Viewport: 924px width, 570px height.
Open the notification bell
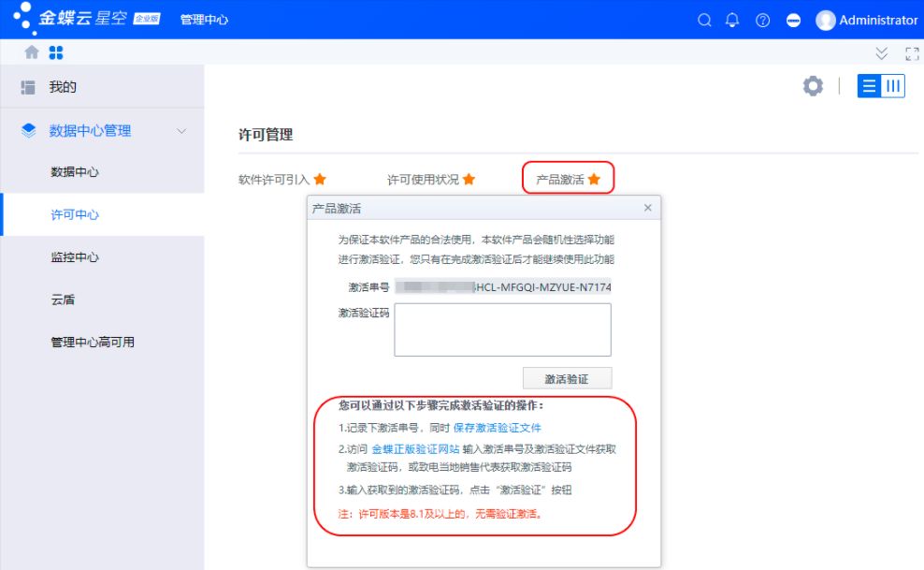point(732,20)
